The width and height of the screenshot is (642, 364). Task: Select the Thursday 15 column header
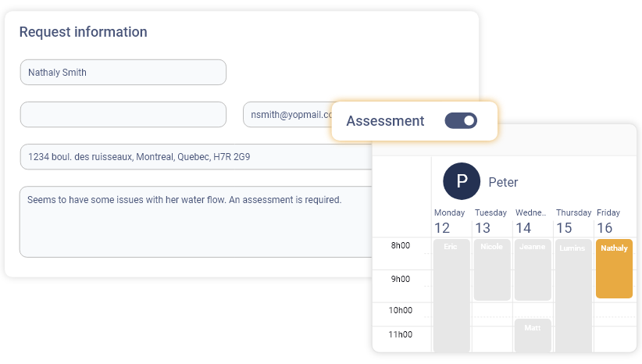click(x=572, y=222)
